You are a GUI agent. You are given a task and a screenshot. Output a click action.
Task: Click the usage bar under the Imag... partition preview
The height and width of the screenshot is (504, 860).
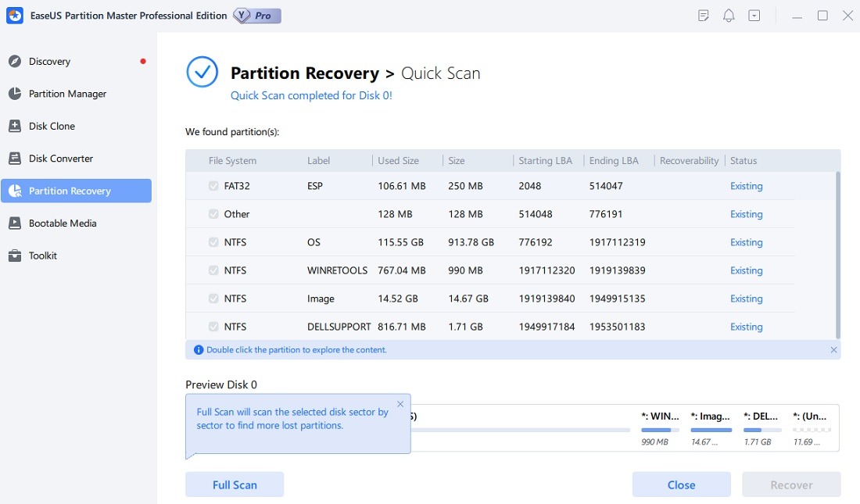point(711,429)
